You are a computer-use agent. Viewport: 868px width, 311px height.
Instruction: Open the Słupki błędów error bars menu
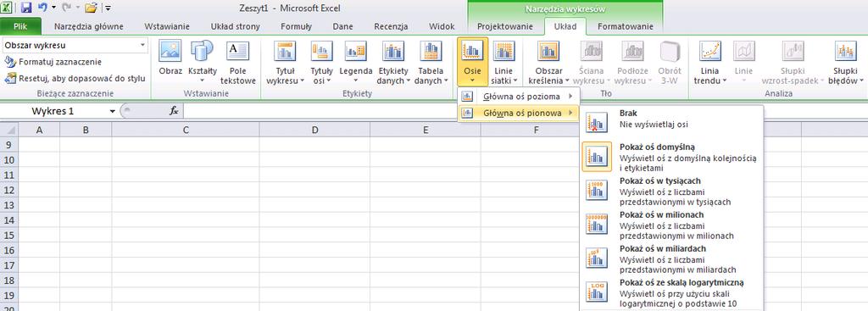(x=846, y=61)
